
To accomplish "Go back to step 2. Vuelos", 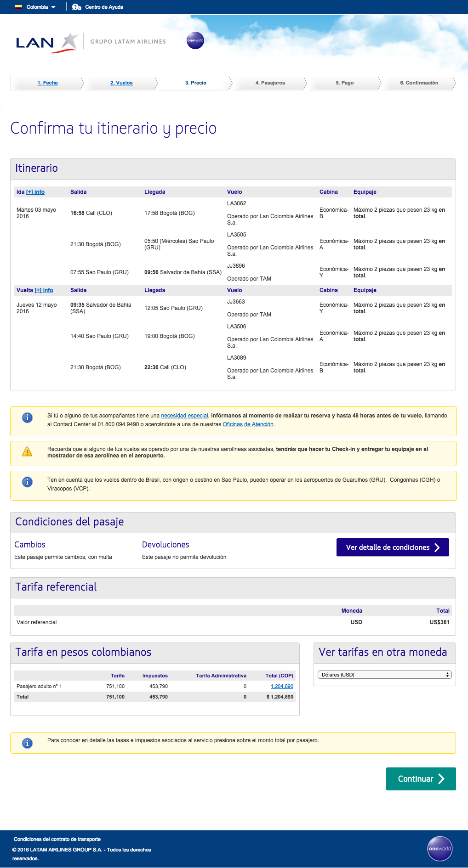I will (121, 83).
